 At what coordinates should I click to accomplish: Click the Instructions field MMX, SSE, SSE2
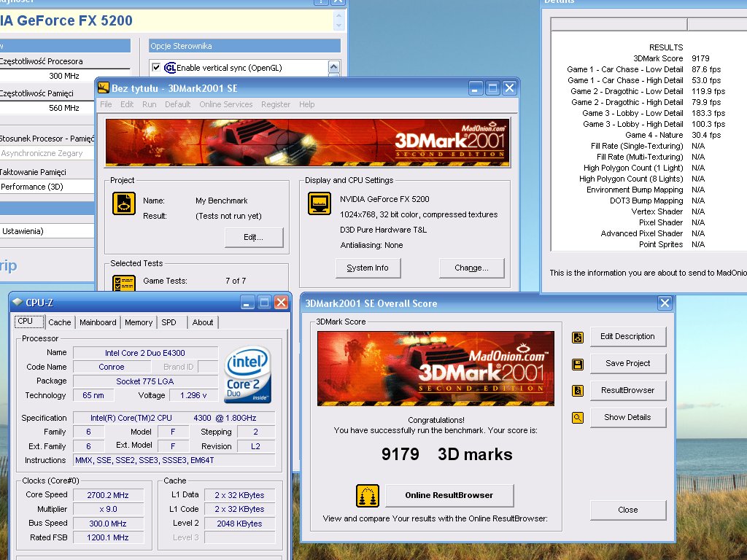point(174,461)
